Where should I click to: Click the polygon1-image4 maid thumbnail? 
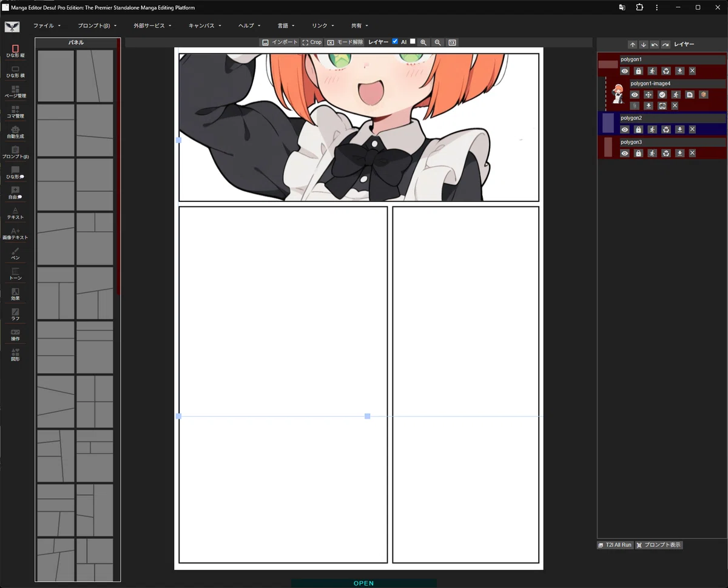618,94
